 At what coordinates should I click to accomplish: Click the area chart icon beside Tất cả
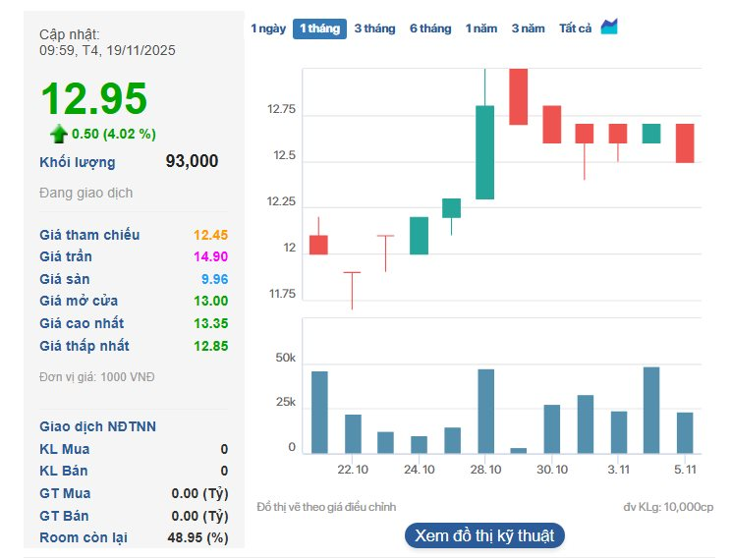pyautogui.click(x=609, y=28)
